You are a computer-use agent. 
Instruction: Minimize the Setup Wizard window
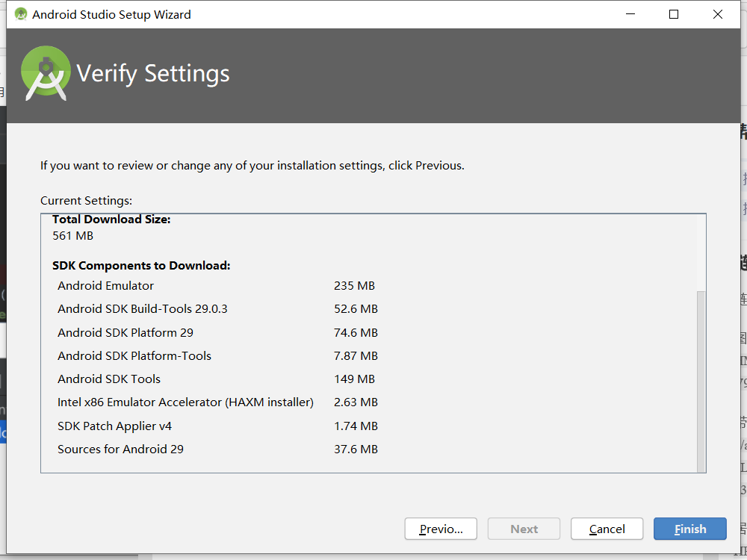pyautogui.click(x=630, y=14)
